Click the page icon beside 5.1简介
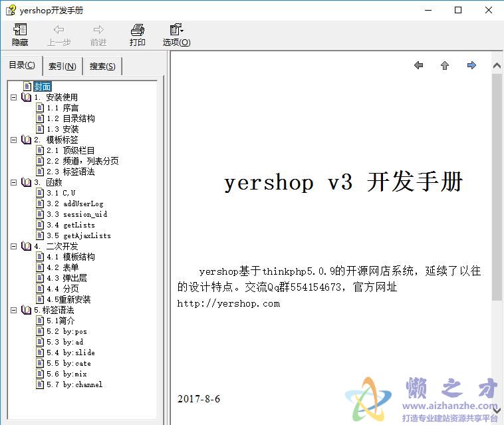Viewport: 504px width, 425px height. coord(40,321)
